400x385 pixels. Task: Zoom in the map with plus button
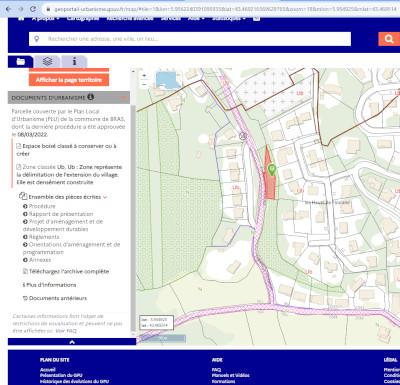point(144,76)
